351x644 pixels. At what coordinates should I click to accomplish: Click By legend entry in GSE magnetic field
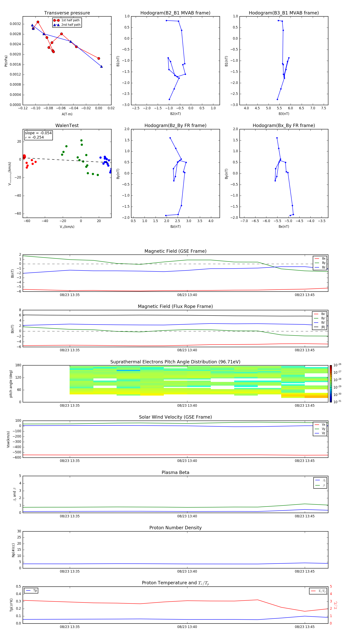click(x=320, y=263)
